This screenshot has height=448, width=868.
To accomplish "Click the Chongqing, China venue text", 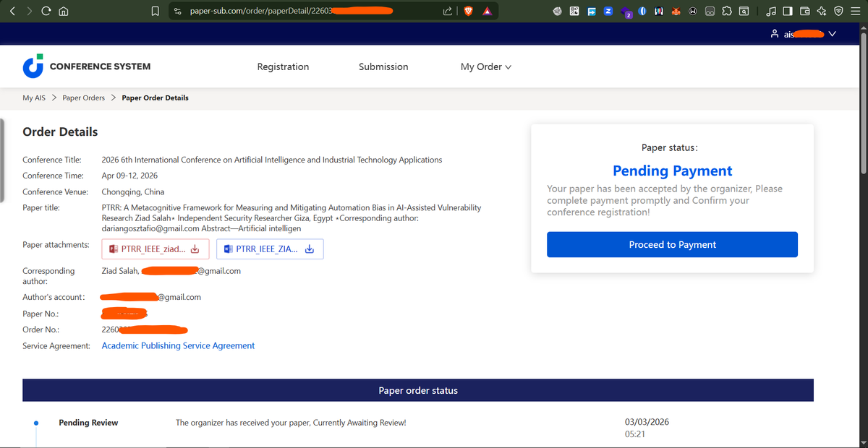I will (132, 192).
